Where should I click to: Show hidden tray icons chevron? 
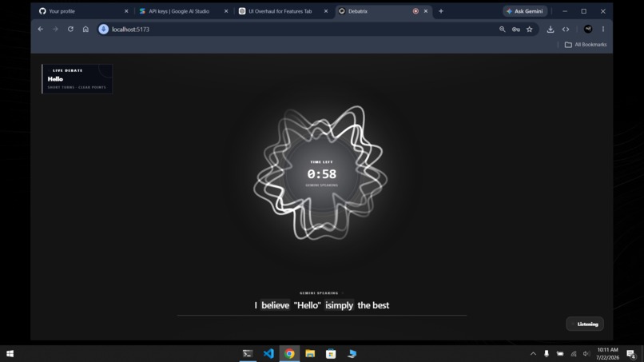tap(533, 353)
